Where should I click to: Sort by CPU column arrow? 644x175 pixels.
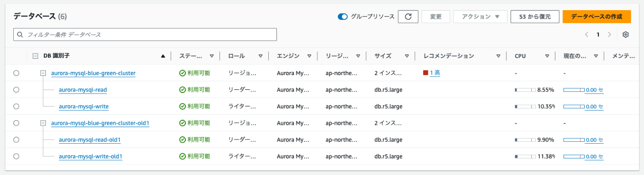pyautogui.click(x=547, y=56)
